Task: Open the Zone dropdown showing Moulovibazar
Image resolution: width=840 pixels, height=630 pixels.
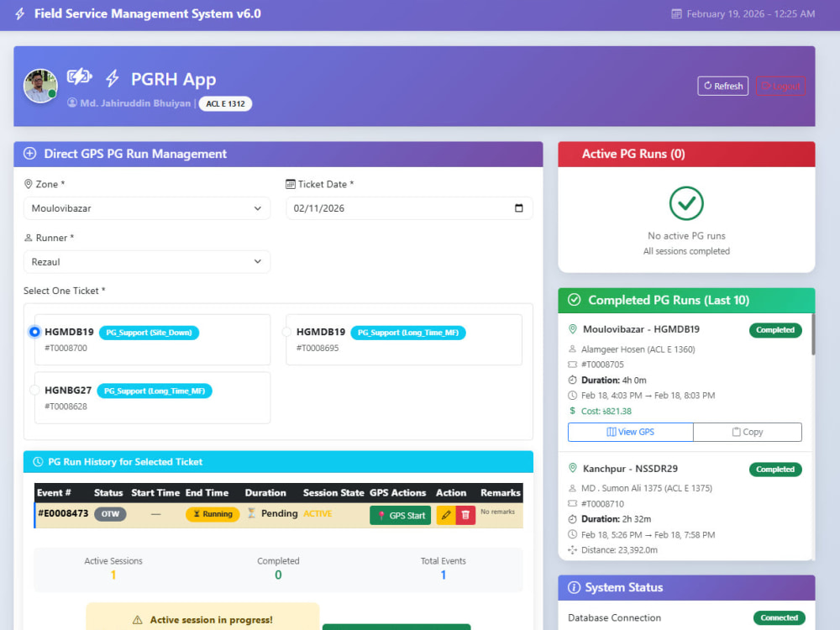Action: [x=147, y=208]
